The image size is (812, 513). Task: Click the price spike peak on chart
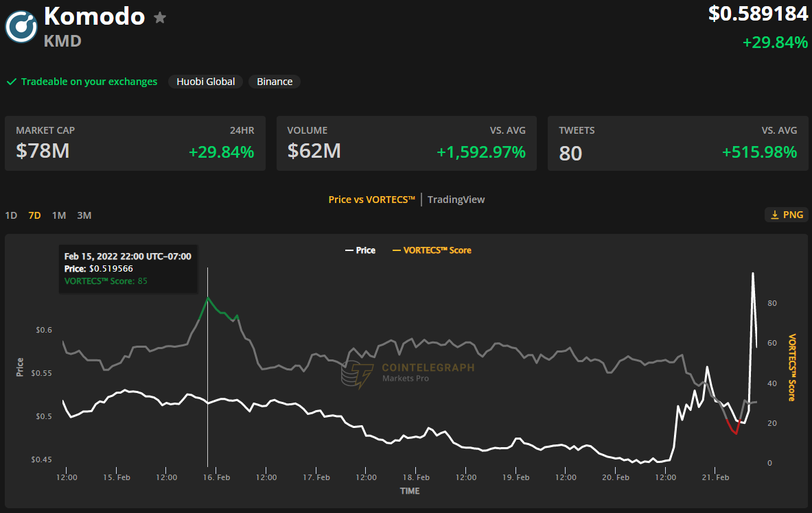pos(753,273)
